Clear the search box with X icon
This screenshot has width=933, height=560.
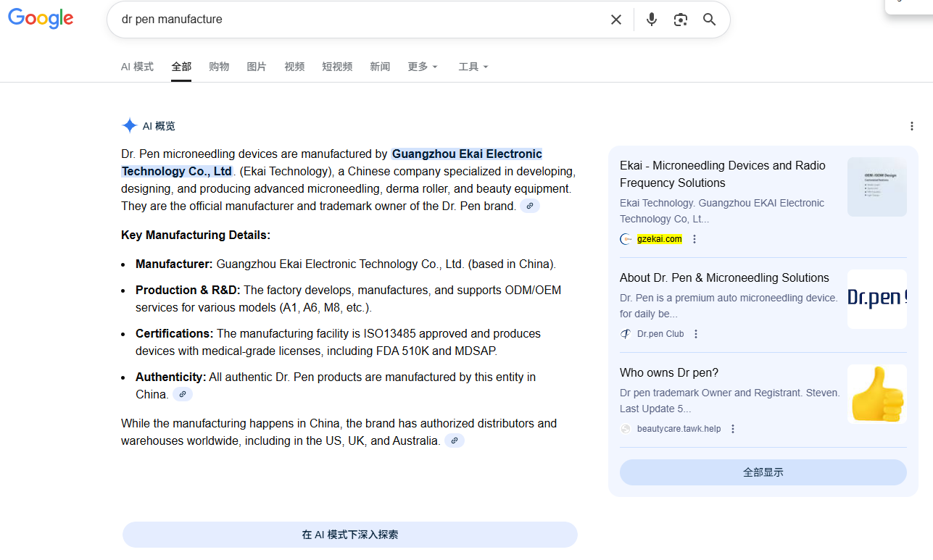coord(616,20)
